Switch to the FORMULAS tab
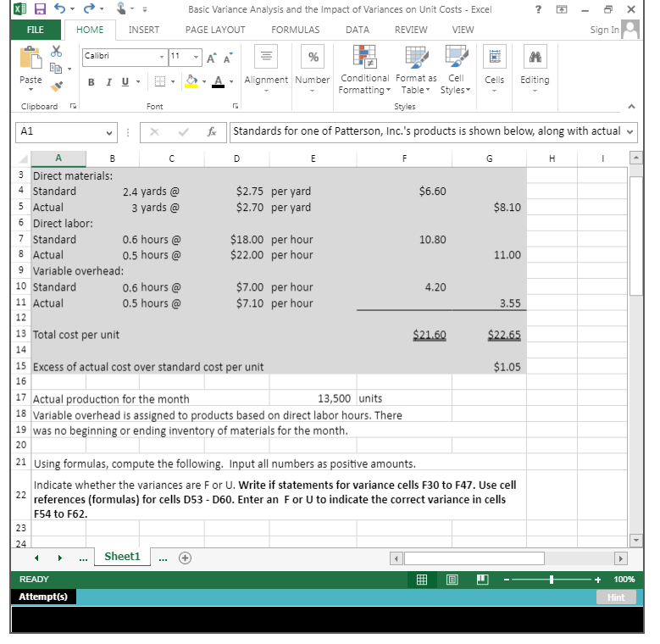The image size is (660, 644). (x=296, y=30)
